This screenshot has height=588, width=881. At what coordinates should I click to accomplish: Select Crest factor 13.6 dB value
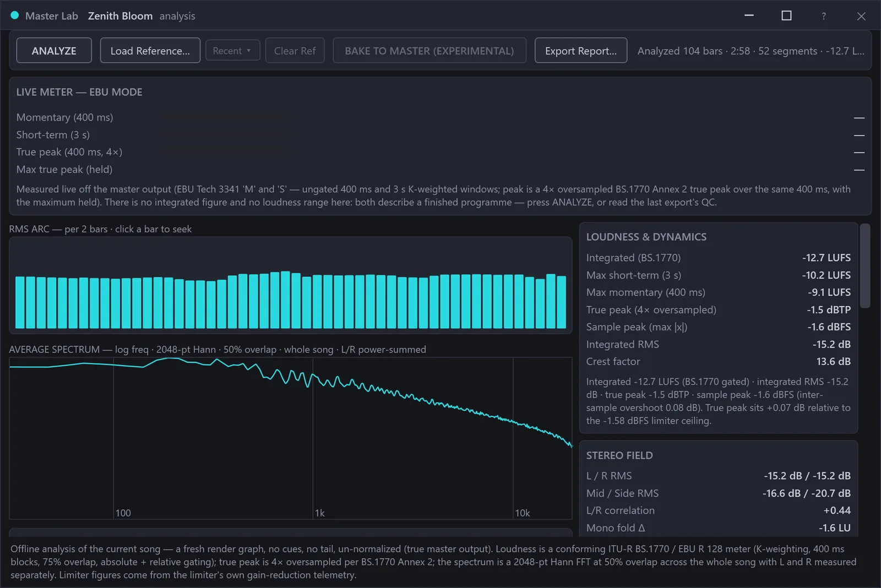coord(833,362)
